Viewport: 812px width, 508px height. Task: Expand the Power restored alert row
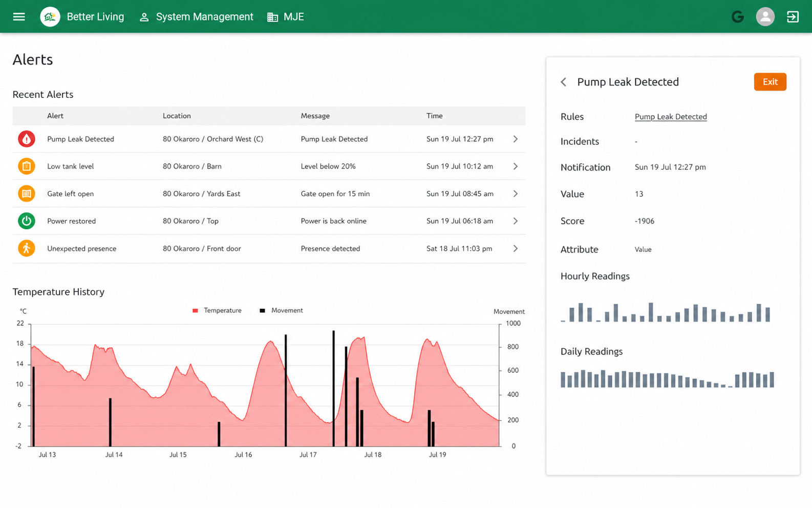[x=516, y=221]
